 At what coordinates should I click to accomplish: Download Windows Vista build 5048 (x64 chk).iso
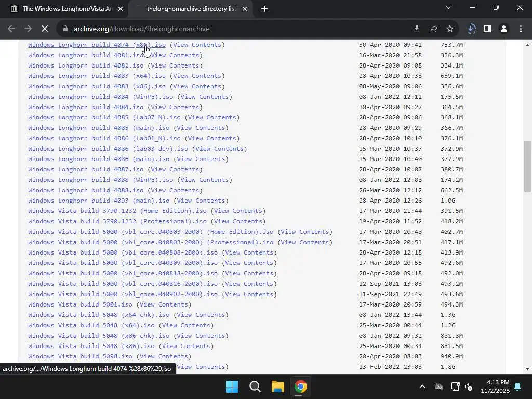point(99,315)
